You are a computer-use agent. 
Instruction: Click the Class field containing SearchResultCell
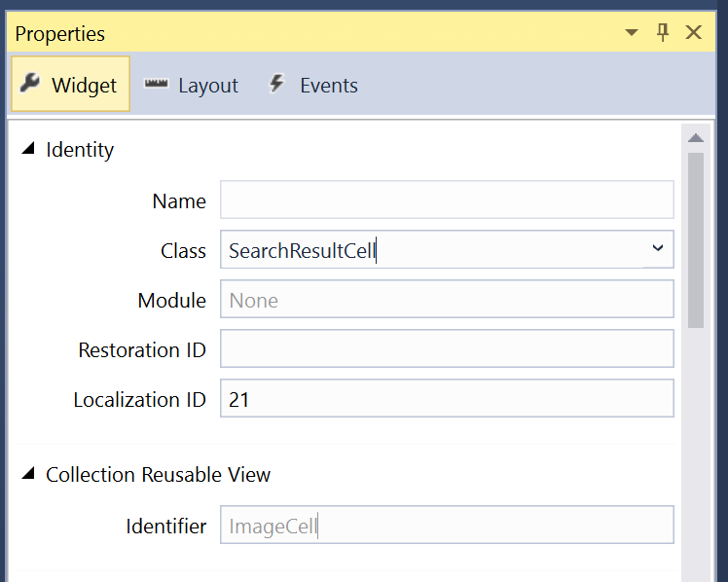coord(430,250)
